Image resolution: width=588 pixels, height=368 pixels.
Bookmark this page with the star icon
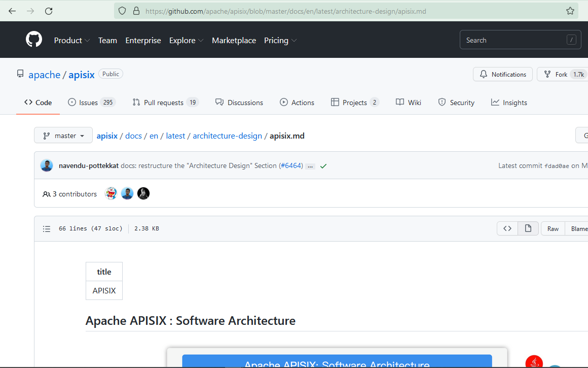tap(570, 11)
